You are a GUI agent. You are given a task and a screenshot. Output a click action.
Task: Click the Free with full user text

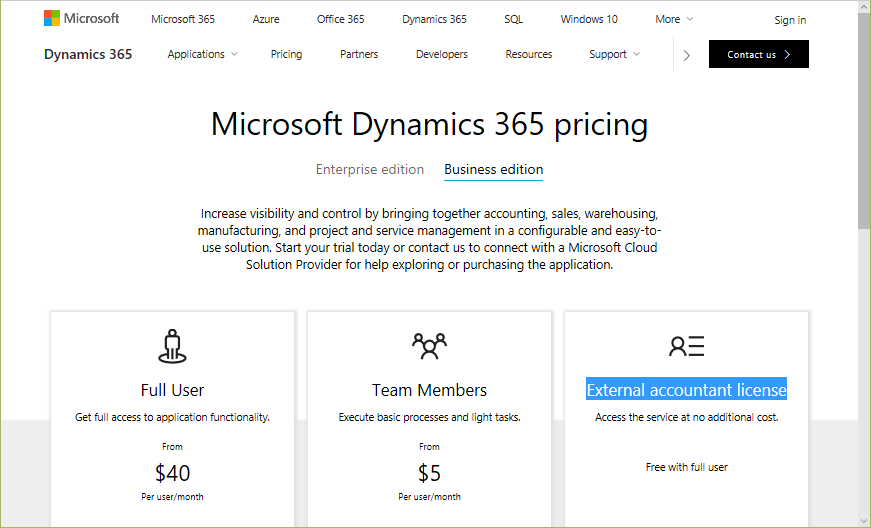687,467
